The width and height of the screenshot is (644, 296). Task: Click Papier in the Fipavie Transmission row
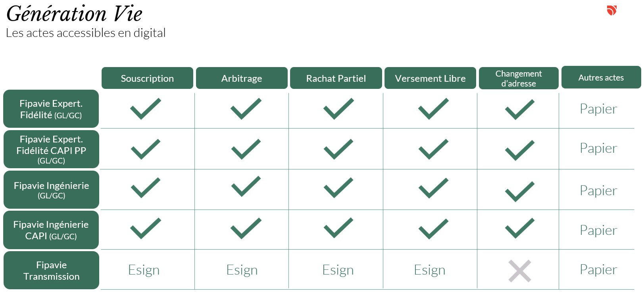point(598,269)
